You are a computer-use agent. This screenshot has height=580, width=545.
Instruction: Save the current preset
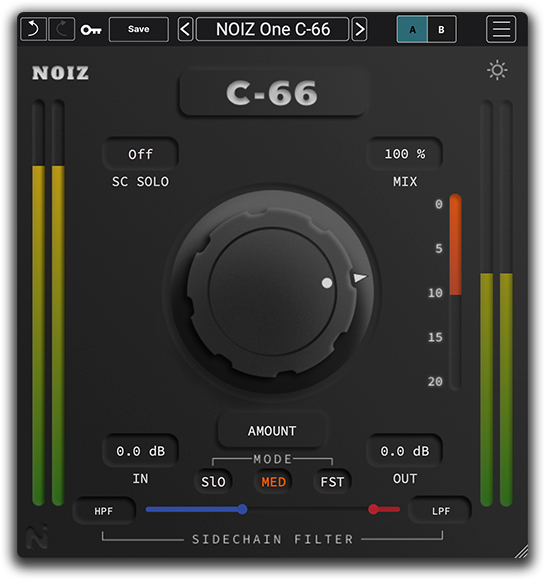pos(139,29)
